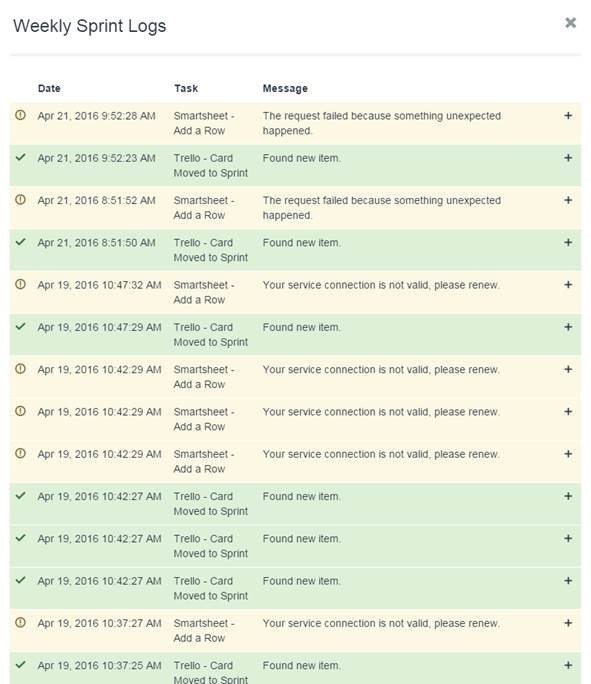Image resolution: width=591 pixels, height=684 pixels.
Task: Click success checkmark on Apr 19 10:37:25 AM row
Action: pyautogui.click(x=20, y=664)
